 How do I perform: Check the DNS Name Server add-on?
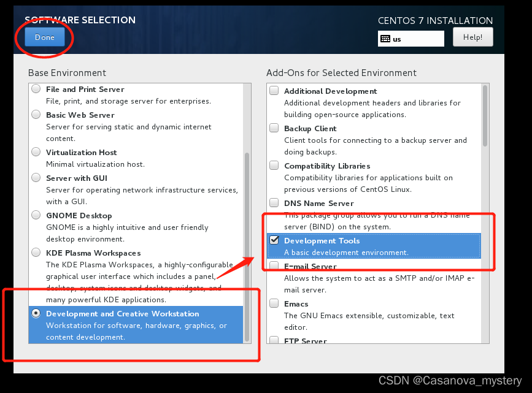274,202
